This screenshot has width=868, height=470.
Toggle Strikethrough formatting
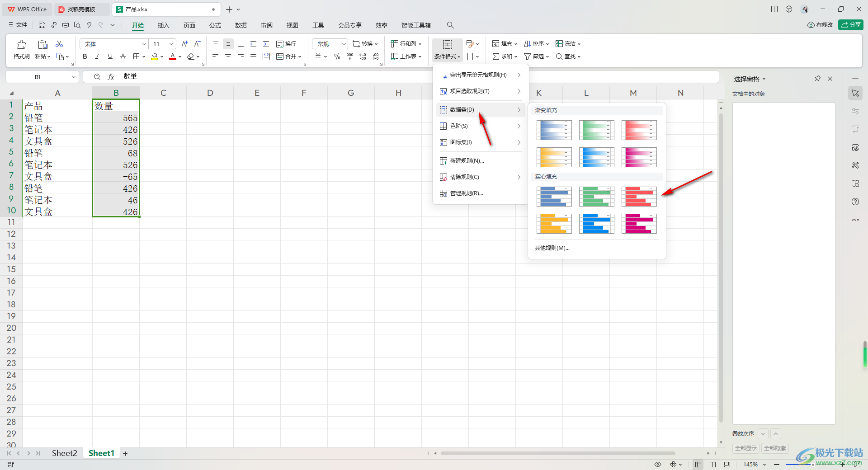click(123, 56)
